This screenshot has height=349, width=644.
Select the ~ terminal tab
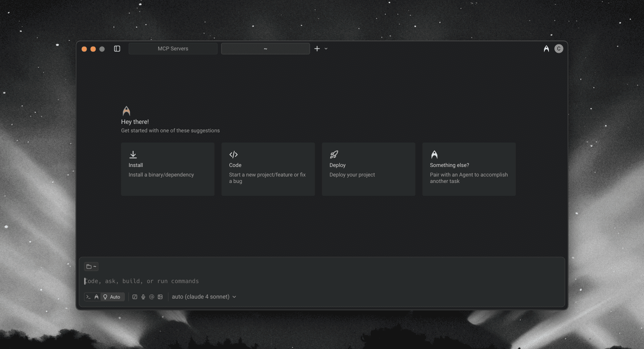click(x=265, y=49)
